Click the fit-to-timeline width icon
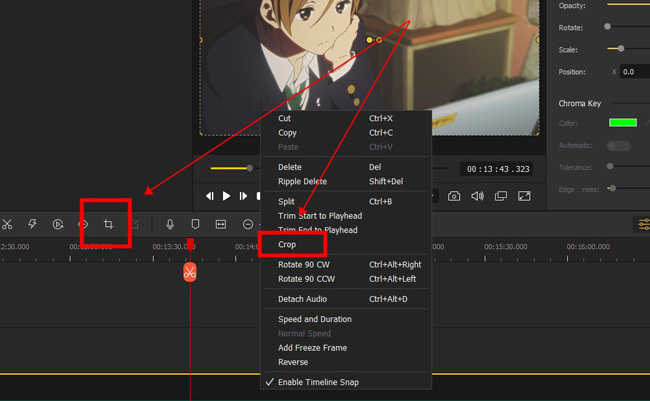 coord(221,224)
